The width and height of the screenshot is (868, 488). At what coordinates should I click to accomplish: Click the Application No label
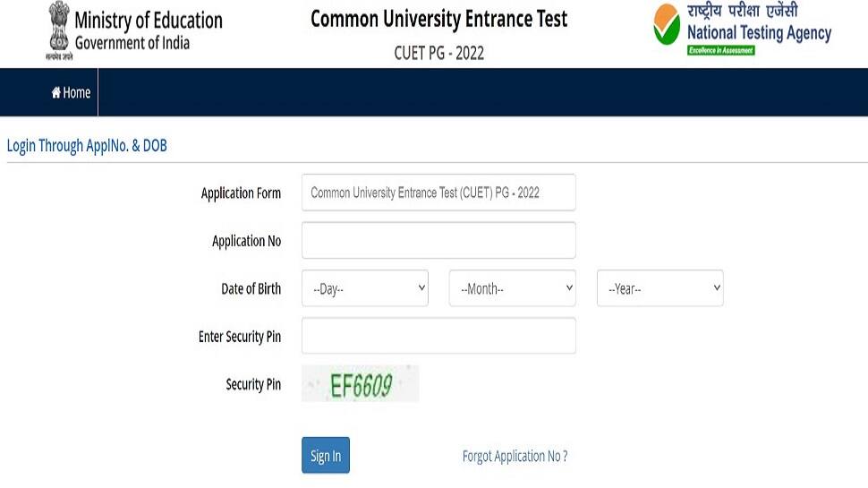tap(246, 241)
